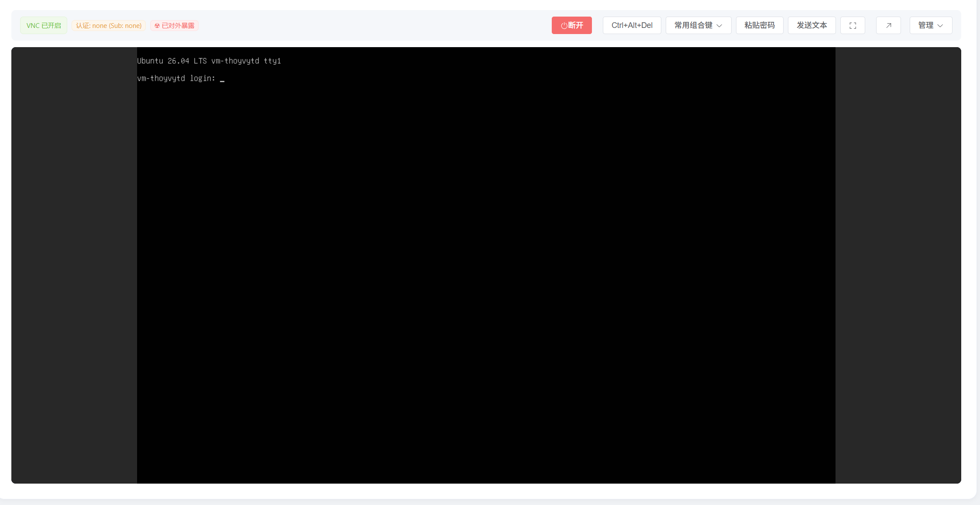
Task: Click the Ubuntu 26.04 LTS banner text
Action: click(x=209, y=61)
